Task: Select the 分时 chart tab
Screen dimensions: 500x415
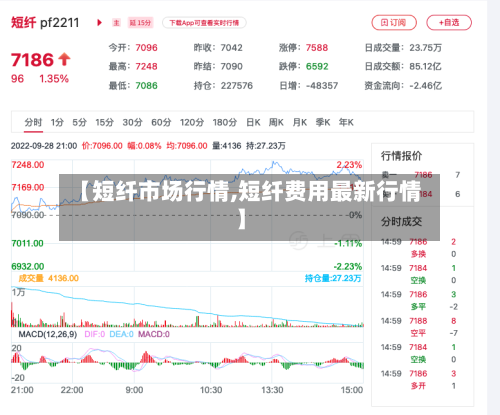Action: coord(33,122)
